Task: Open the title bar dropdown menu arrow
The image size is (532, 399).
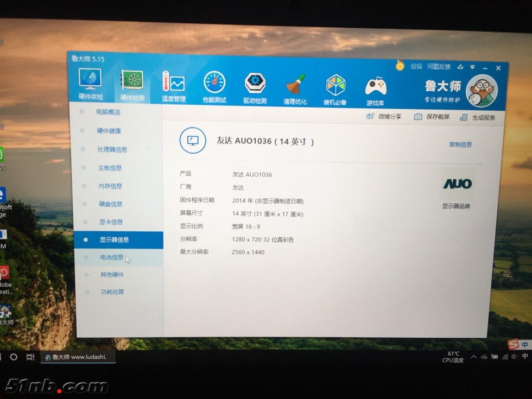Action: (472, 67)
